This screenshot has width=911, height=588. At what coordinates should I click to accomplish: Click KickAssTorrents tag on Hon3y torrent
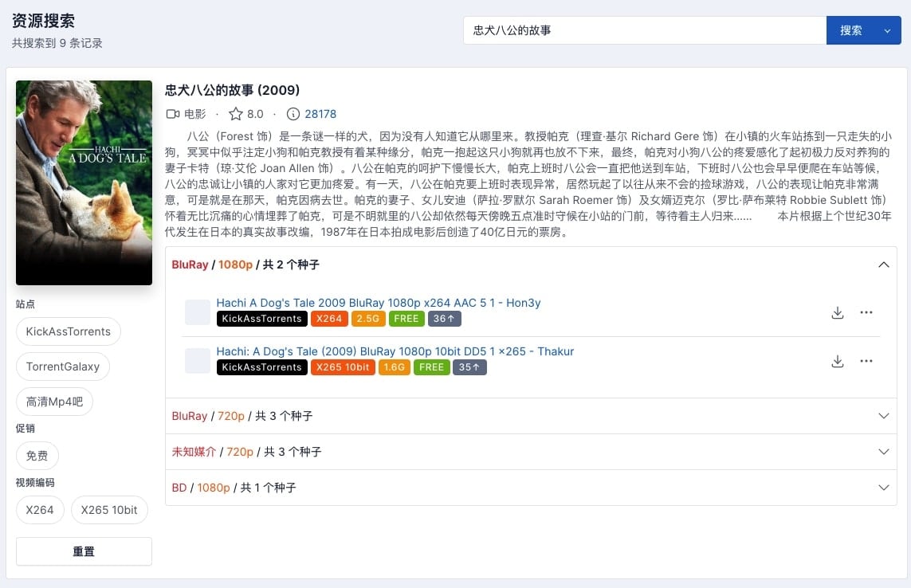click(x=262, y=319)
